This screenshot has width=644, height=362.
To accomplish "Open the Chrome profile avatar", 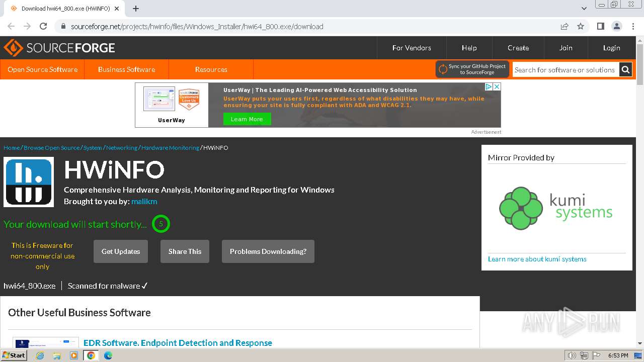I will click(616, 26).
